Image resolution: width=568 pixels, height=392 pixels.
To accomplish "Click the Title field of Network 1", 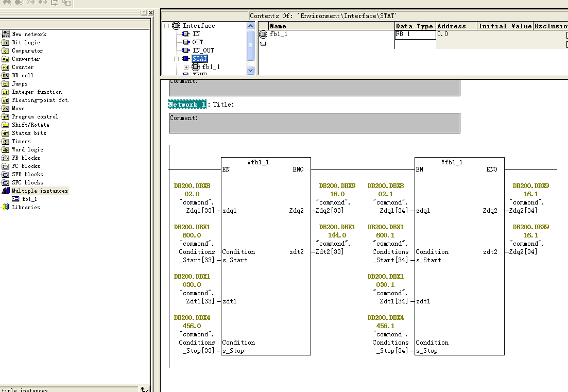I will click(223, 105).
